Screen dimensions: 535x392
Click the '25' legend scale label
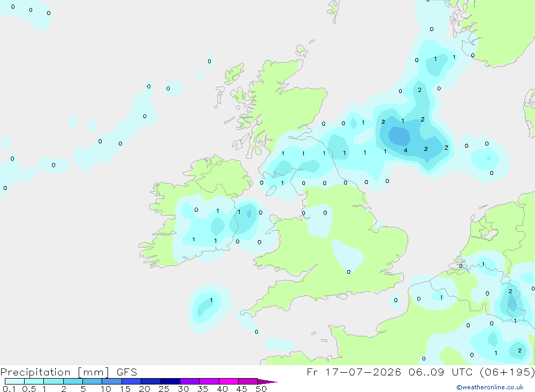pos(164,389)
